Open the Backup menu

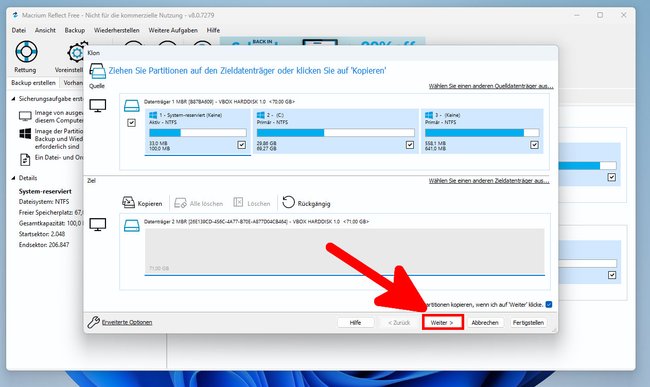[x=75, y=30]
